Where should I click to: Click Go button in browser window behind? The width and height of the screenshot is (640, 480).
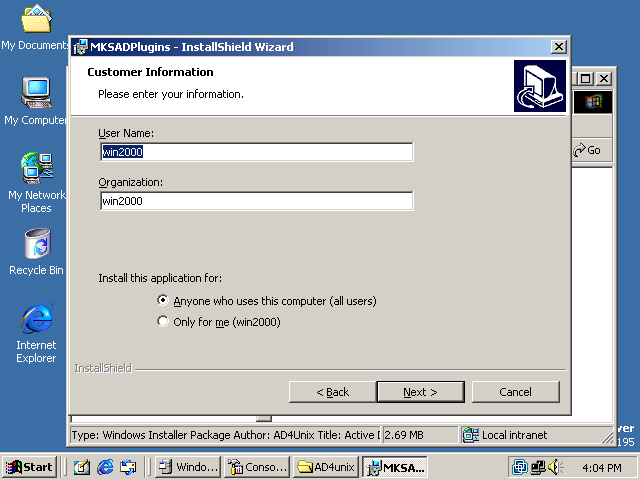point(588,150)
